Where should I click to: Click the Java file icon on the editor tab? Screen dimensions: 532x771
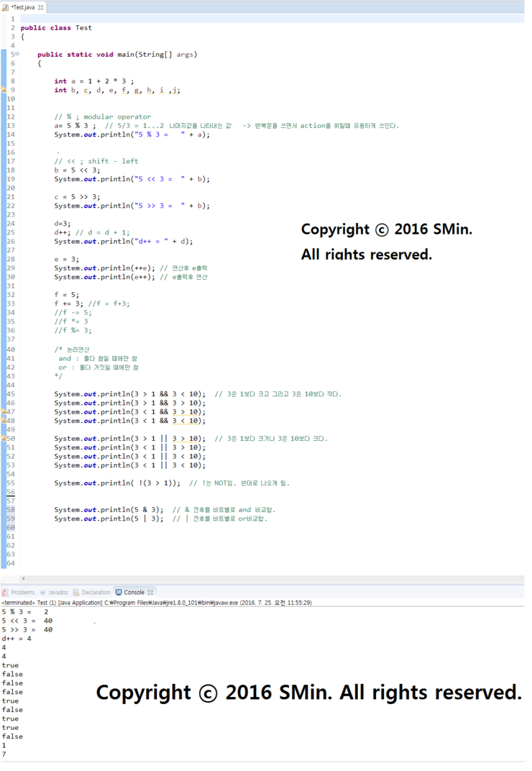(6, 7)
